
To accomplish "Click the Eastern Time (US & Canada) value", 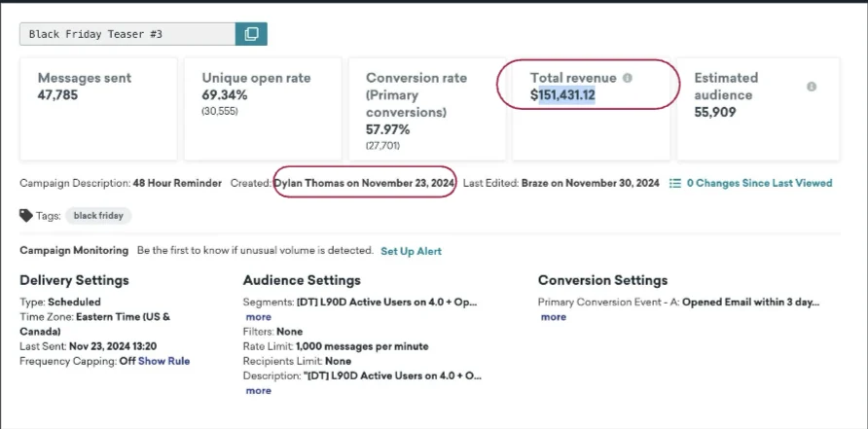I will coord(95,324).
